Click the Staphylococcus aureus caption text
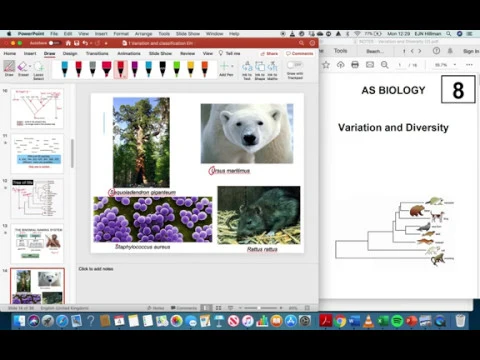Screen dimensions: 480x360 click(143, 247)
